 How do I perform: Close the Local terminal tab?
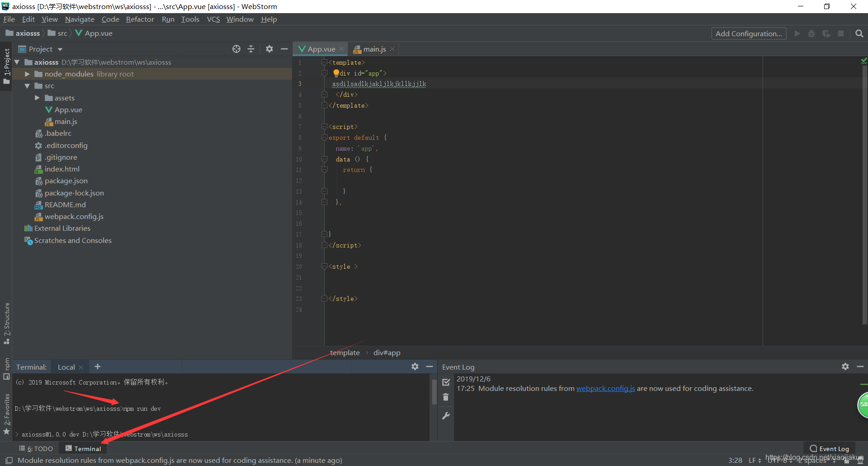pos(81,367)
